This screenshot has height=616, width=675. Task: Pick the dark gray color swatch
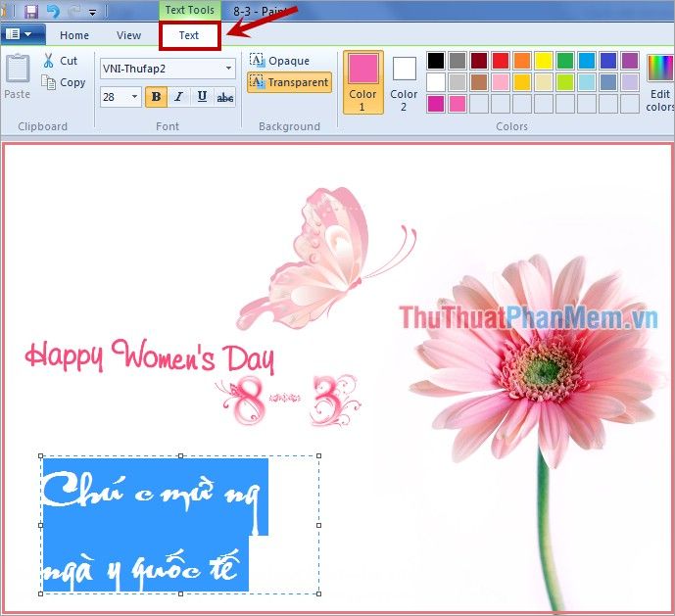[458, 61]
